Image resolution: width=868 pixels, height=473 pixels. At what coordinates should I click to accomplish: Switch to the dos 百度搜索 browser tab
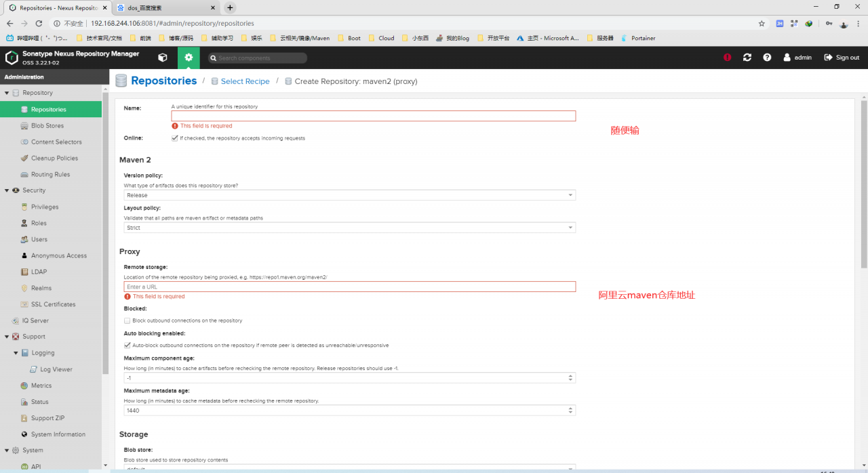[165, 7]
